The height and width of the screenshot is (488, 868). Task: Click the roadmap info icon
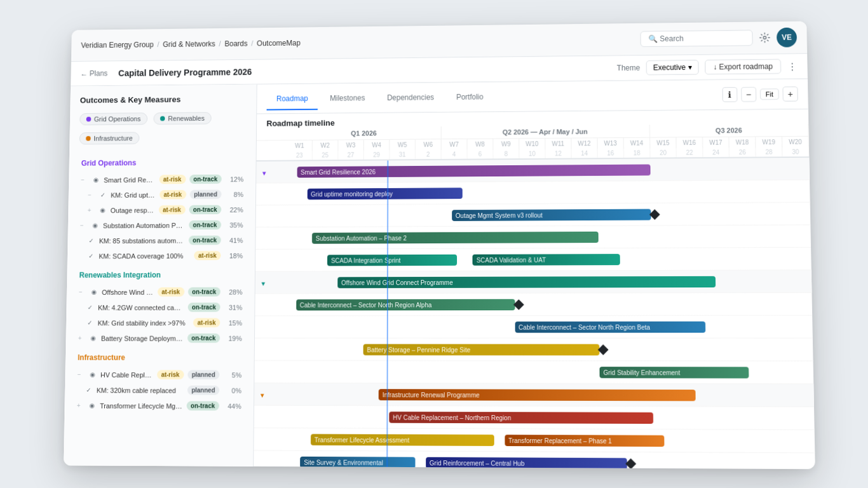tap(729, 94)
